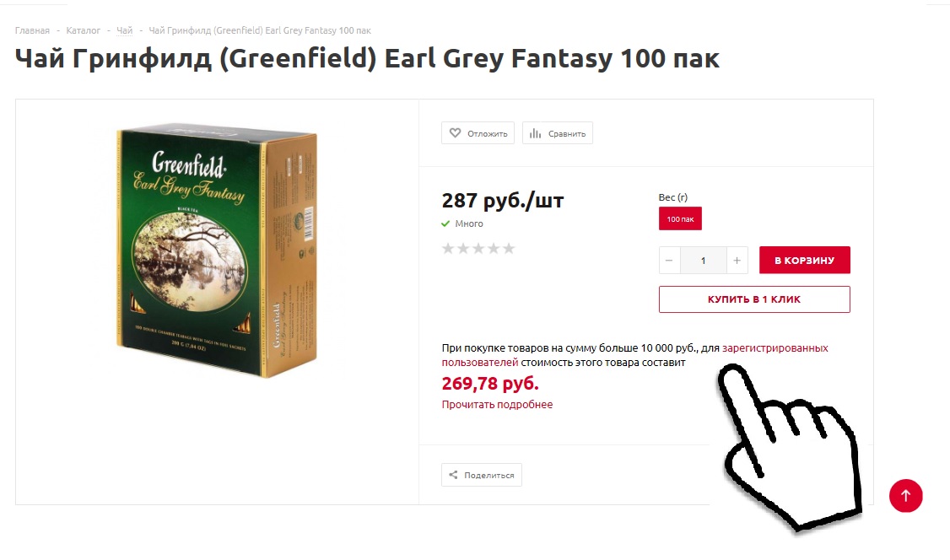Click the red scroll-to-top arrow button

(x=906, y=496)
